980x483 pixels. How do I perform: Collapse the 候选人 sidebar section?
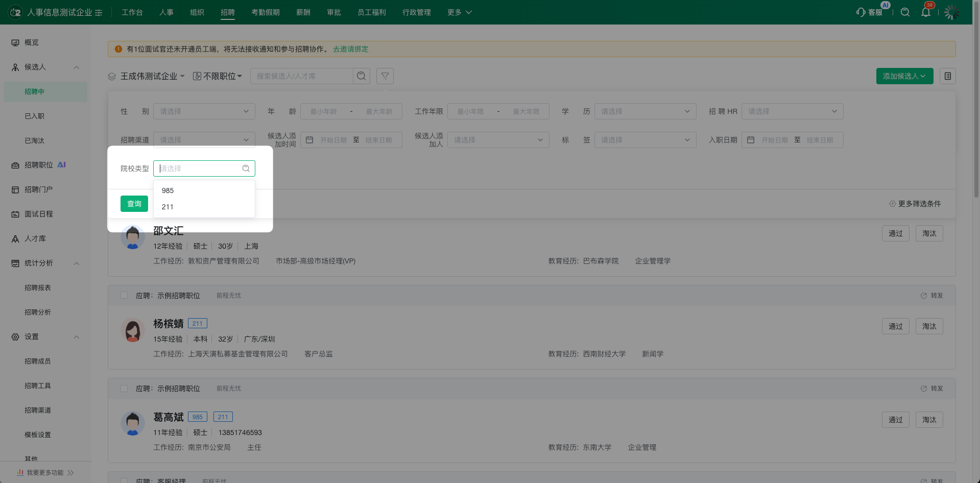point(77,67)
